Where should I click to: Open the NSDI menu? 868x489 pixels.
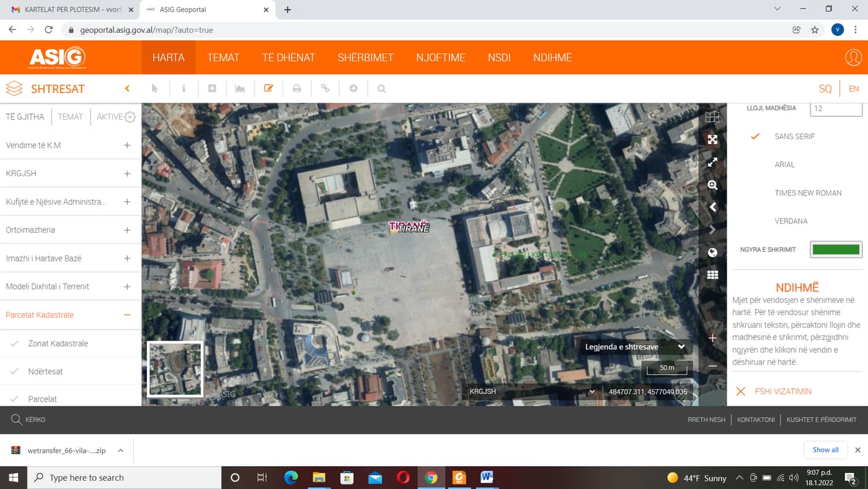[499, 58]
